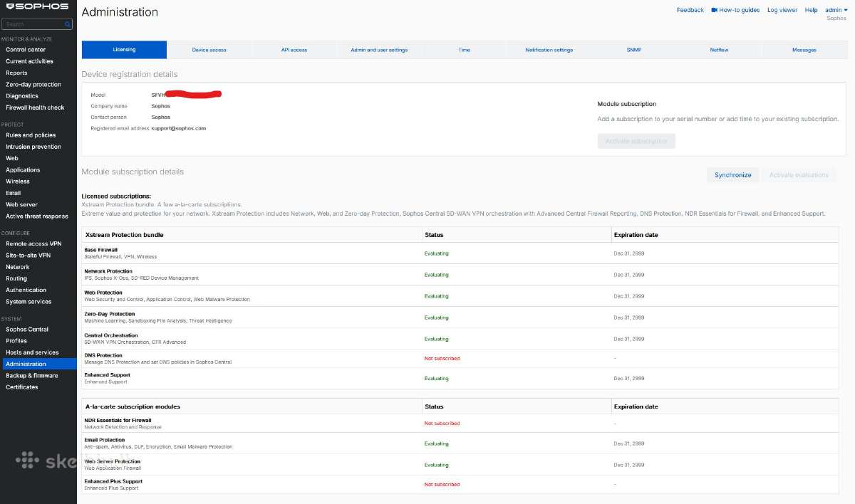This screenshot has width=855, height=504.
Task: Click the support@sophos.com email address
Action: pyautogui.click(x=179, y=128)
